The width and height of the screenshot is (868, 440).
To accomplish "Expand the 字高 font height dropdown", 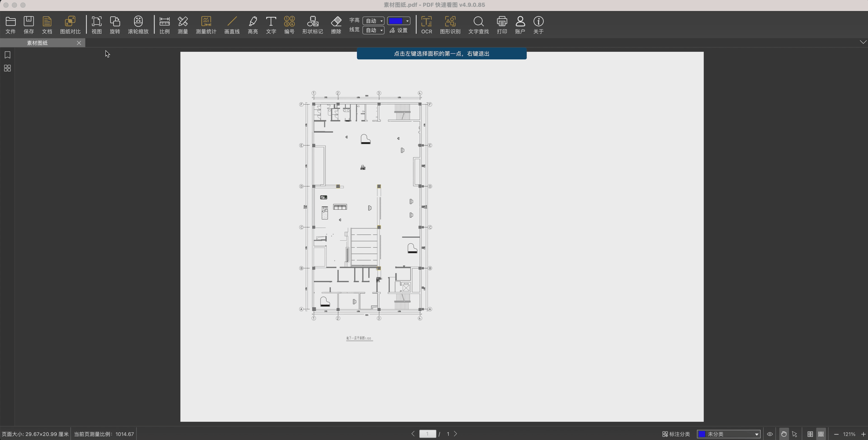I will pos(374,21).
